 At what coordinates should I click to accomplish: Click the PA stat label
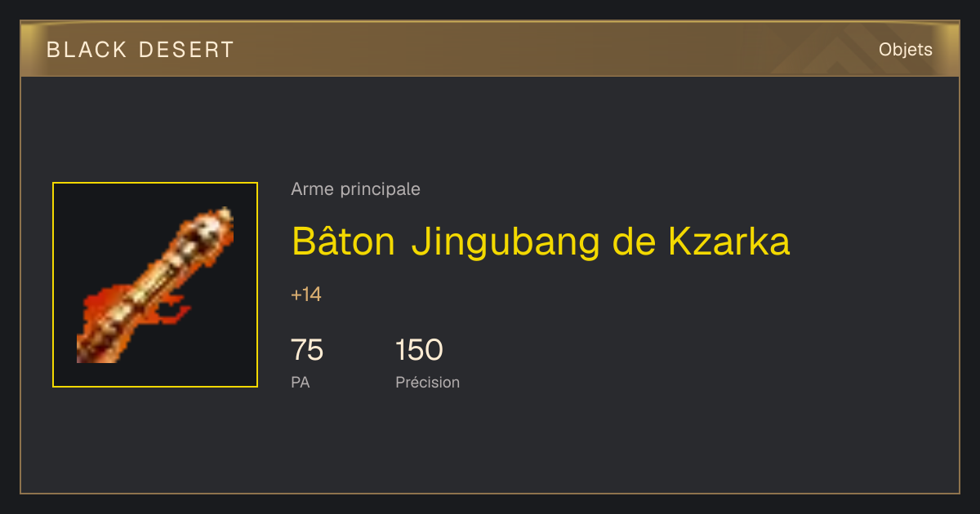300,382
